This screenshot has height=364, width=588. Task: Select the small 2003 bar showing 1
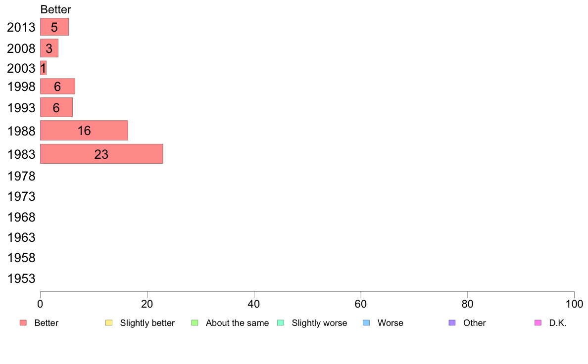coord(43,68)
